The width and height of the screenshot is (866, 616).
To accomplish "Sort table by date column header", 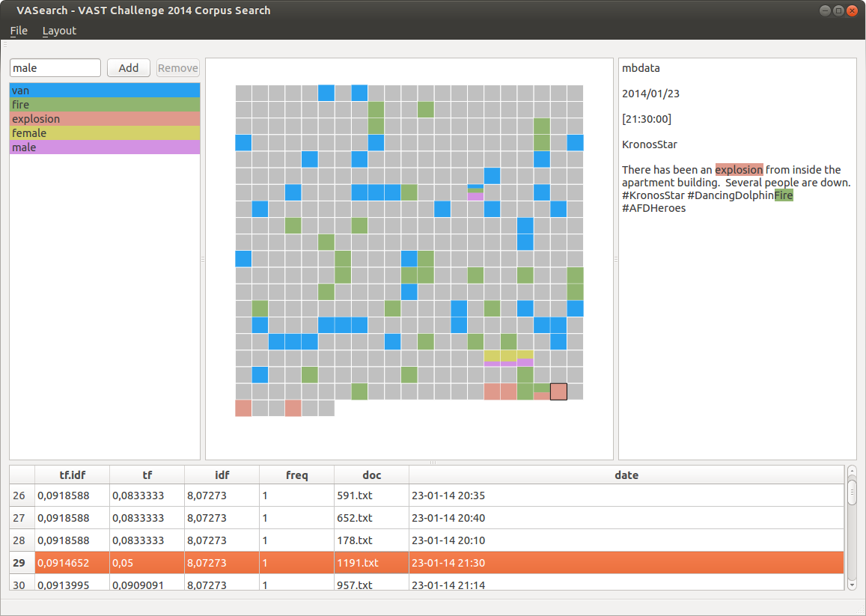I will [x=626, y=475].
